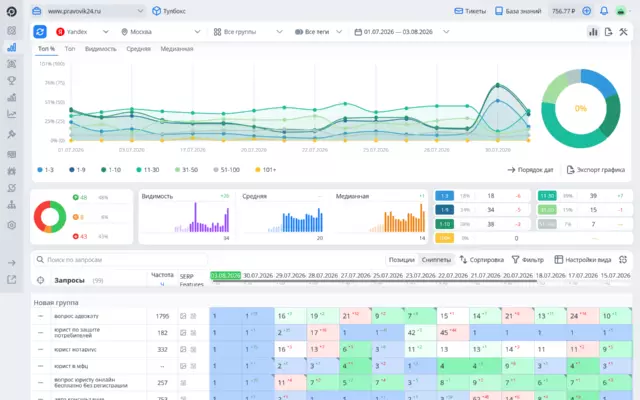The width and height of the screenshot is (640, 400).
Task: Collapse the юрист в мфц row
Action: (40, 366)
